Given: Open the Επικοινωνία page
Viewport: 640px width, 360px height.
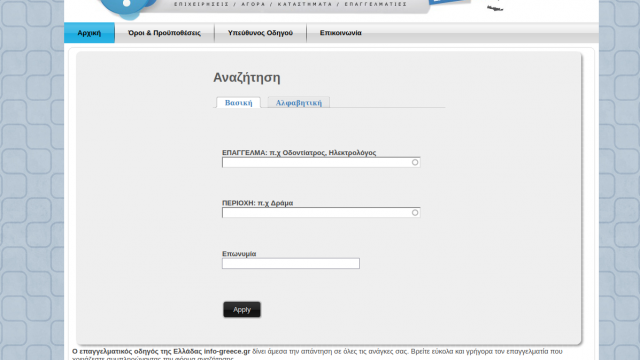Looking at the screenshot, I should [x=341, y=33].
